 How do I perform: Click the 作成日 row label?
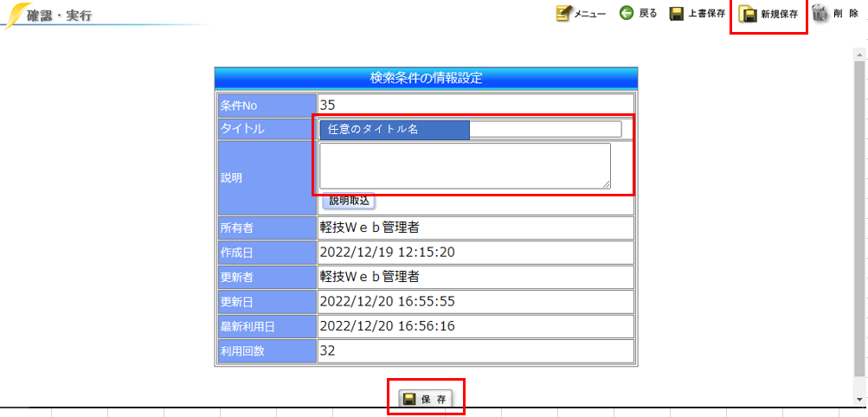(267, 253)
